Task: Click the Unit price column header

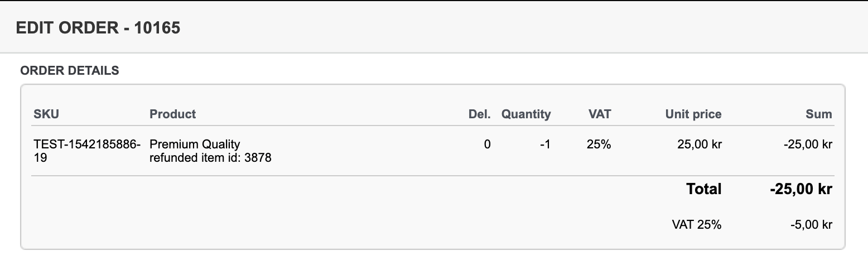Action: [x=693, y=114]
